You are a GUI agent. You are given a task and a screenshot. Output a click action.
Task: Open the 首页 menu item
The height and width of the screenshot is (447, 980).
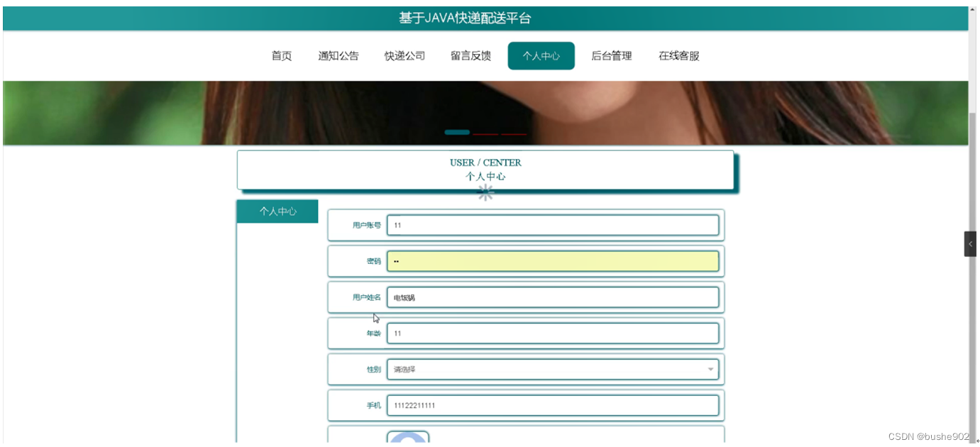click(x=281, y=56)
